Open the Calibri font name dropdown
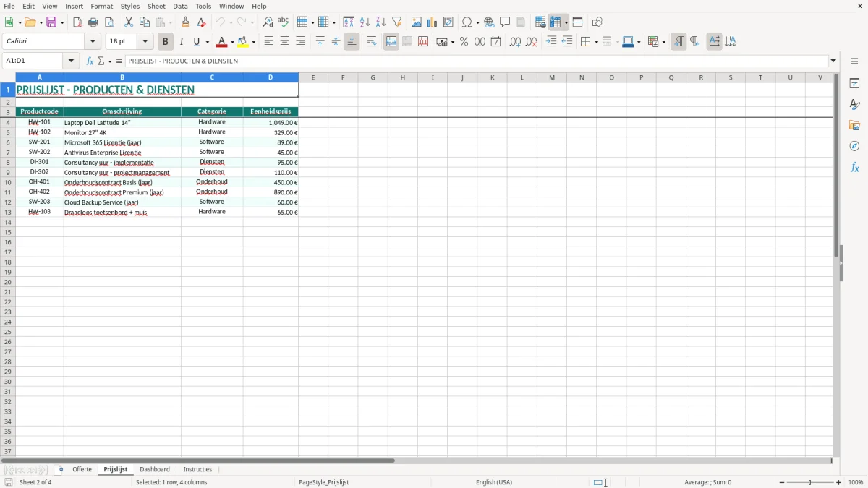 pyautogui.click(x=93, y=42)
